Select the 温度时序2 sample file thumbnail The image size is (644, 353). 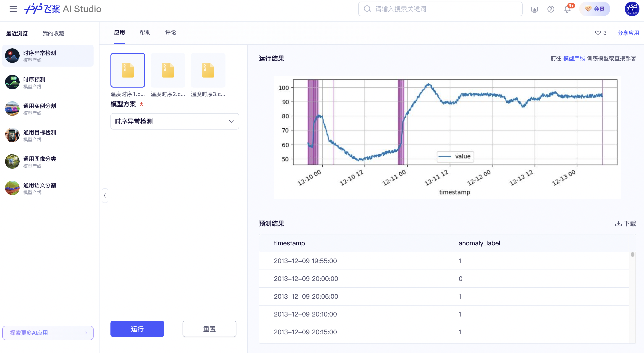coord(168,70)
